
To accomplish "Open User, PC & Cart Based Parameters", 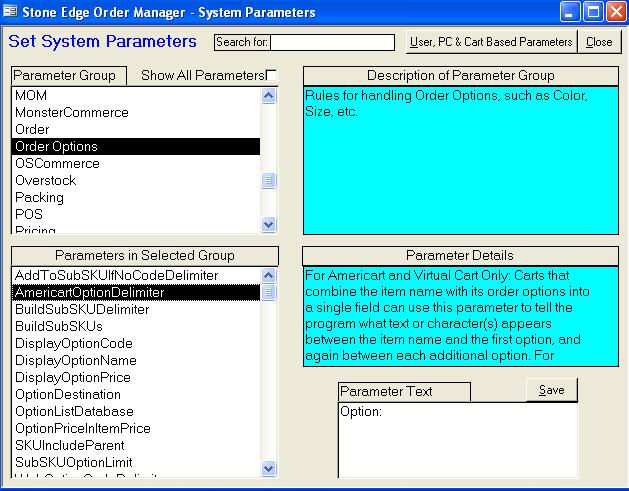I will coord(491,42).
